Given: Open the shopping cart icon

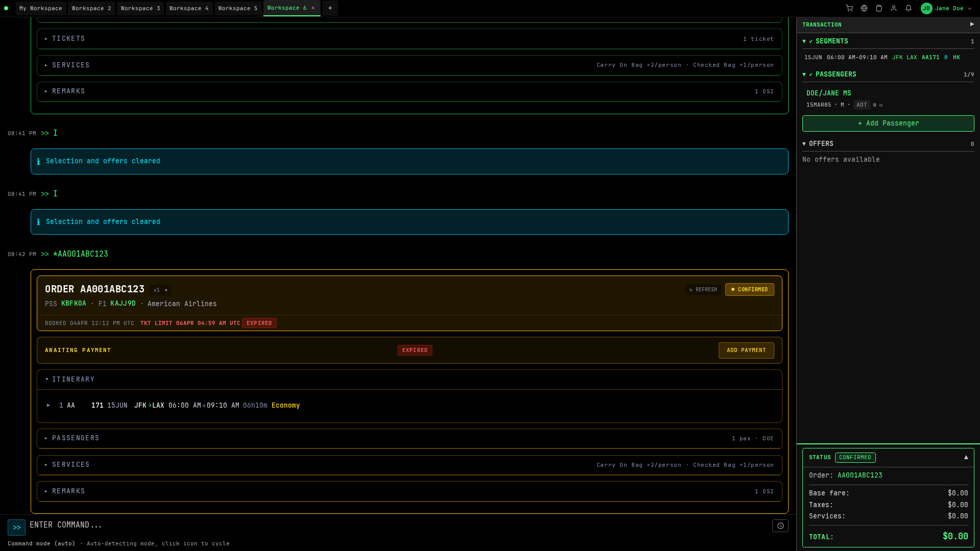Looking at the screenshot, I should tap(849, 8).
